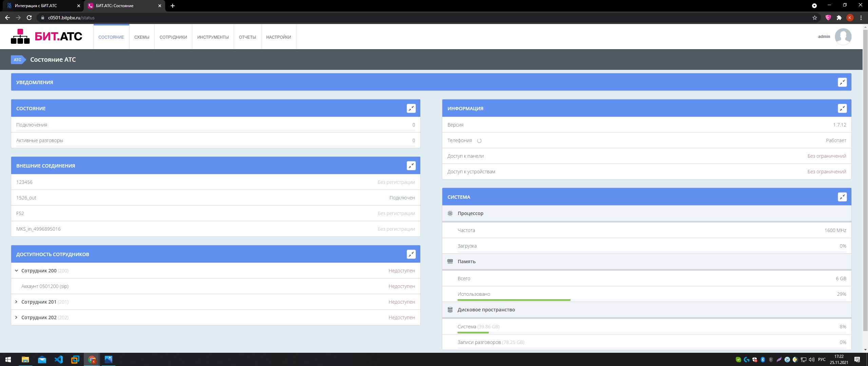Image resolution: width=868 pixels, height=366 pixels.
Task: Click the Записи разговоров disk row
Action: pos(647,342)
